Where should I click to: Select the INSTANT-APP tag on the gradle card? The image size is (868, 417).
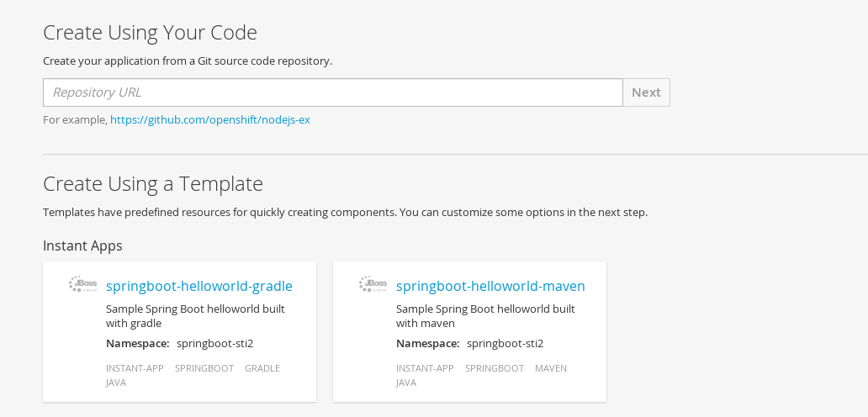pos(135,368)
